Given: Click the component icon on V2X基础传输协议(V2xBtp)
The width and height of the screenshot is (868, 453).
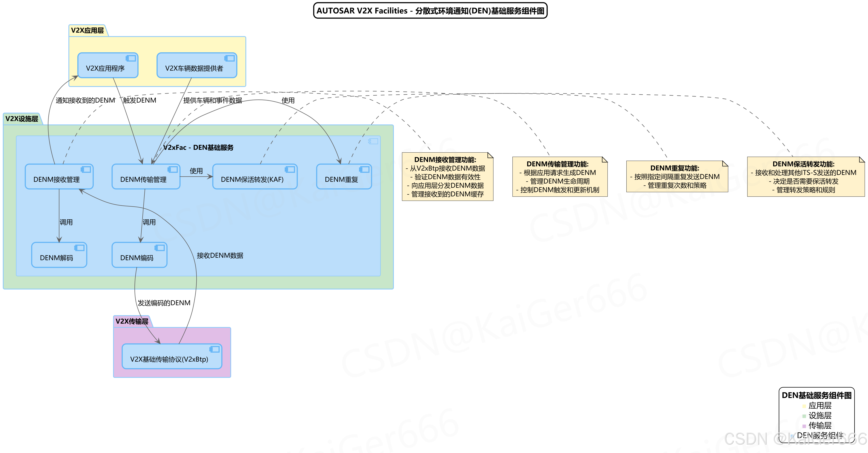Looking at the screenshot, I should tap(214, 349).
